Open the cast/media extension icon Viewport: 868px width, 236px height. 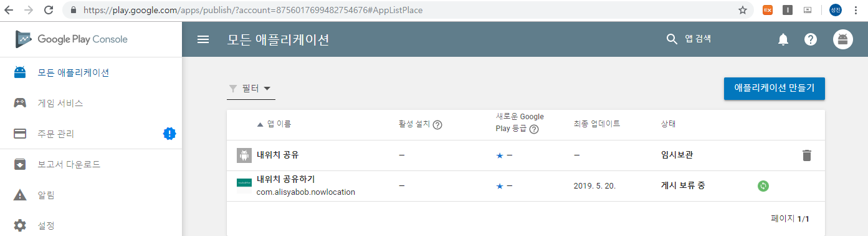[x=808, y=10]
